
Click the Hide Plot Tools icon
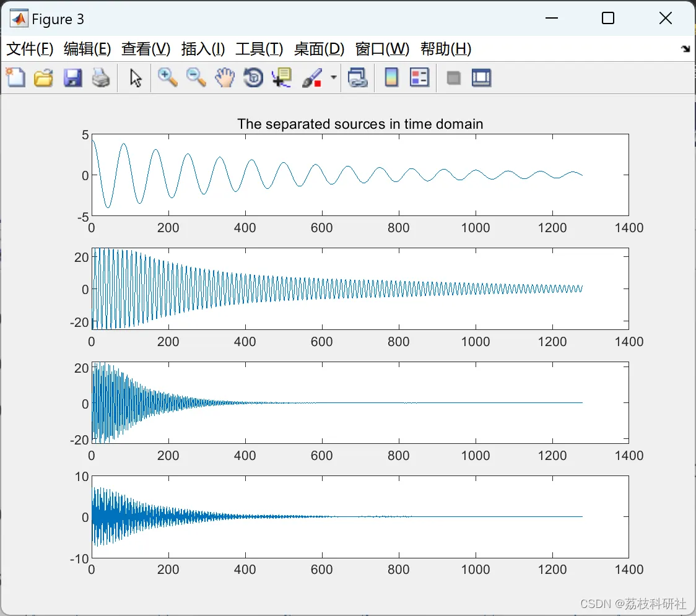(453, 78)
